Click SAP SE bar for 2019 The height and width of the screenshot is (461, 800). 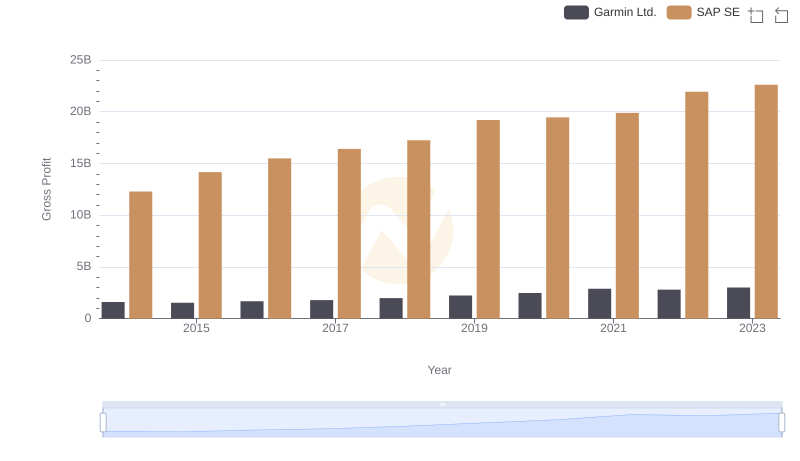click(x=488, y=219)
